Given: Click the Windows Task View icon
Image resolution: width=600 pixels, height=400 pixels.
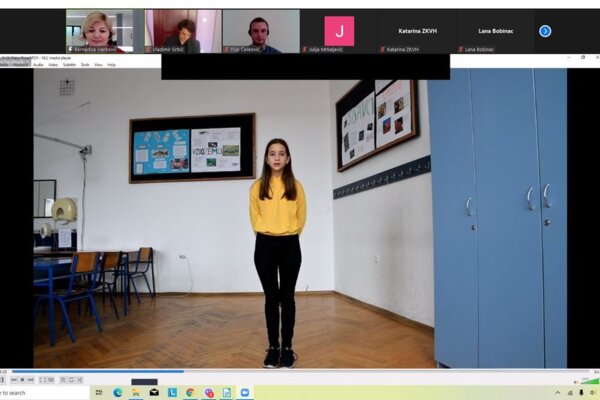Looking at the screenshot, I should pyautogui.click(x=99, y=393).
